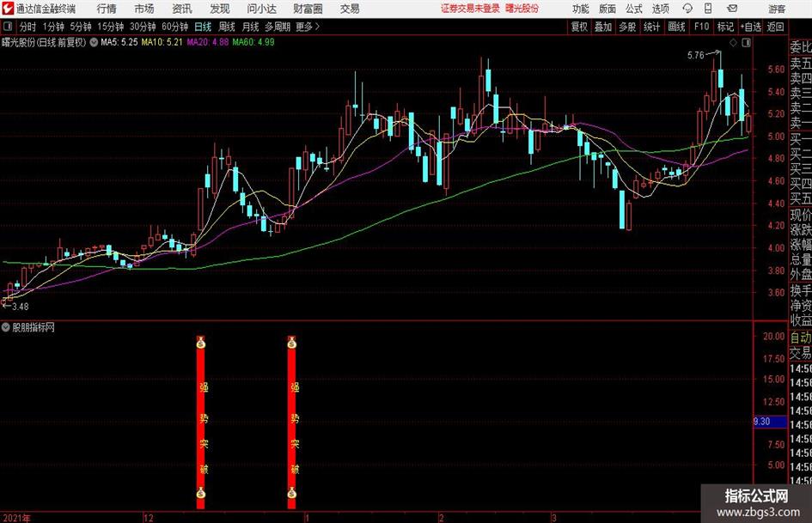This screenshot has height=523, width=812.
Task: Click the 统计 statistics button
Action: tap(651, 27)
